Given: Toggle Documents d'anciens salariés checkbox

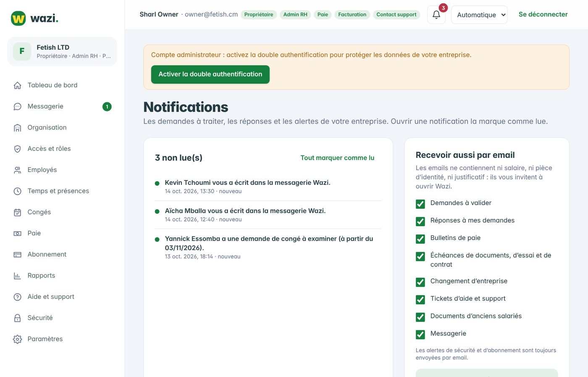Looking at the screenshot, I should (x=420, y=317).
